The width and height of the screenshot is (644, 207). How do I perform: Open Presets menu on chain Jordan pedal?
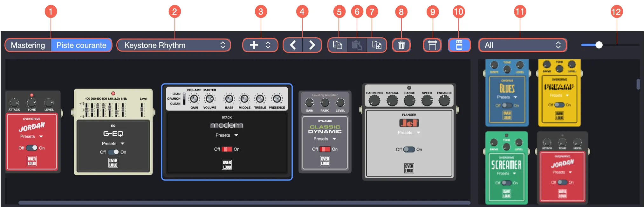(31, 136)
